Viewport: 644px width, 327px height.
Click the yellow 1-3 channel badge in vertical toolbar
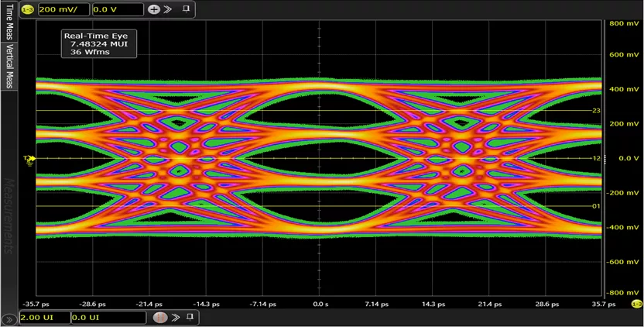tap(28, 9)
